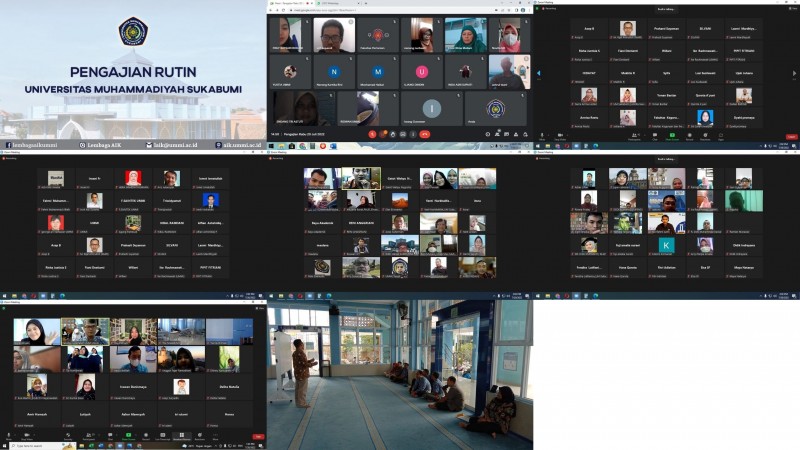Toggle Record in Zoom window with Apps button
Screen dimensions: 800x450
click(x=689, y=136)
